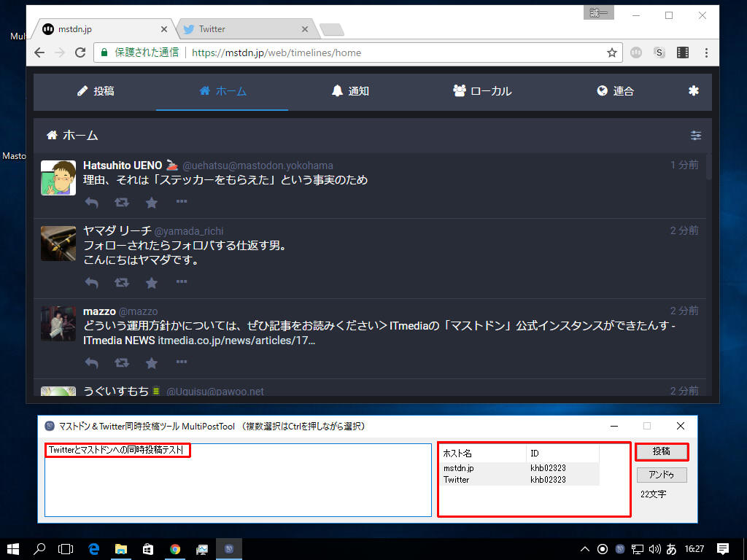Favourite mazzo's post with the star

tap(152, 363)
